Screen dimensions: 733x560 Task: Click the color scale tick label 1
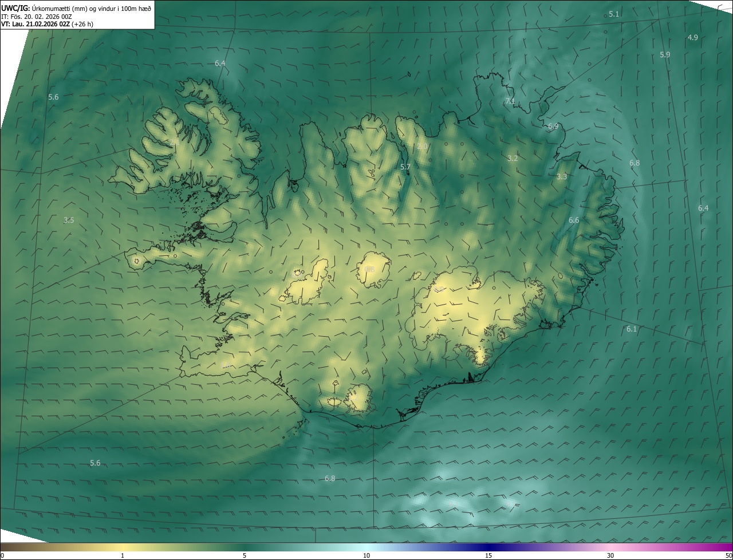(123, 555)
